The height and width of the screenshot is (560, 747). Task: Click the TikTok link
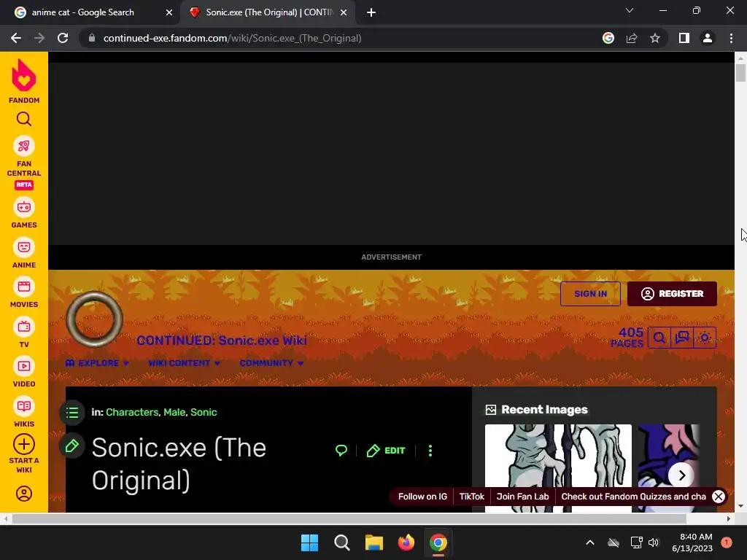click(x=472, y=497)
